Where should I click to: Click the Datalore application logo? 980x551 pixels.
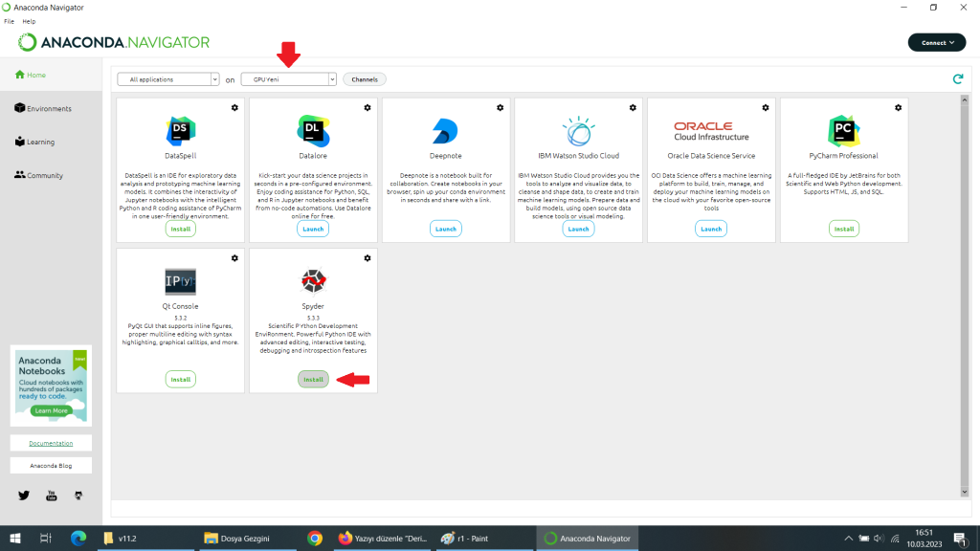313,130
